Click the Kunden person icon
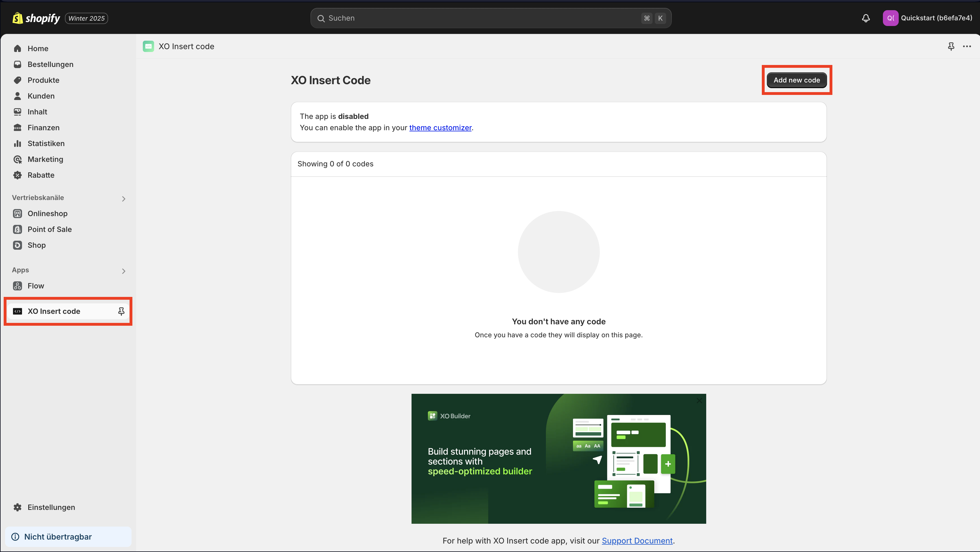The image size is (980, 552). coord(17,96)
